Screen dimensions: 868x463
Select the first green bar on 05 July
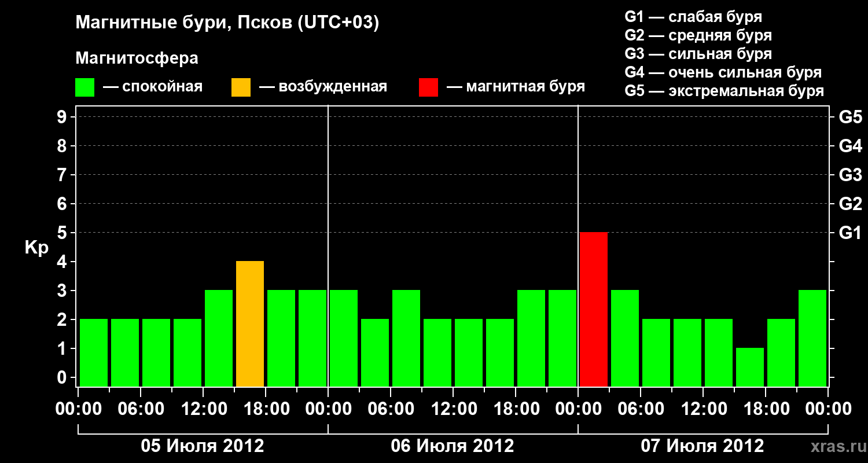pos(94,352)
